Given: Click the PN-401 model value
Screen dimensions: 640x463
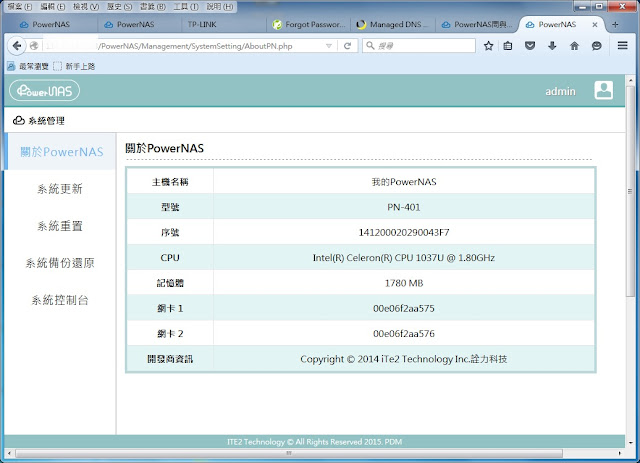Looking at the screenshot, I should [x=404, y=207].
